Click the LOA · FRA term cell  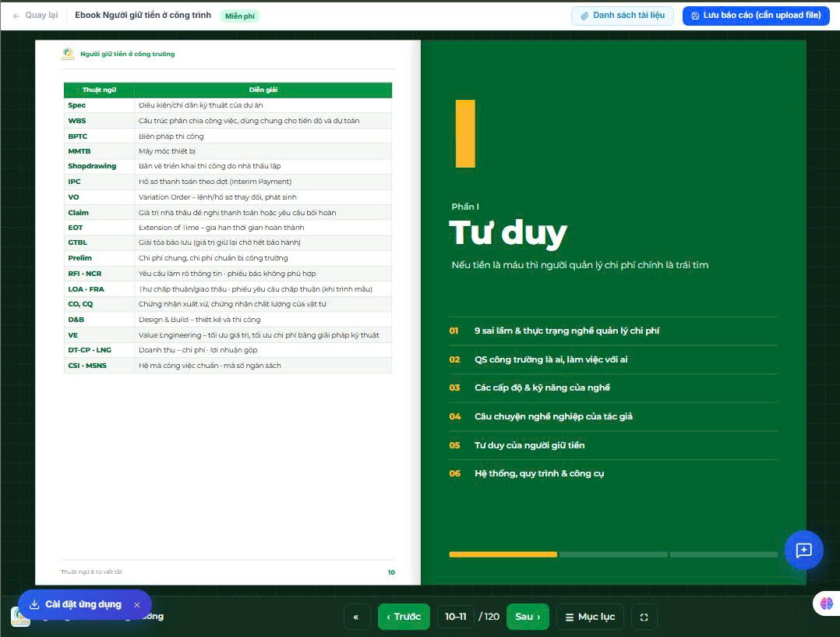(99, 289)
